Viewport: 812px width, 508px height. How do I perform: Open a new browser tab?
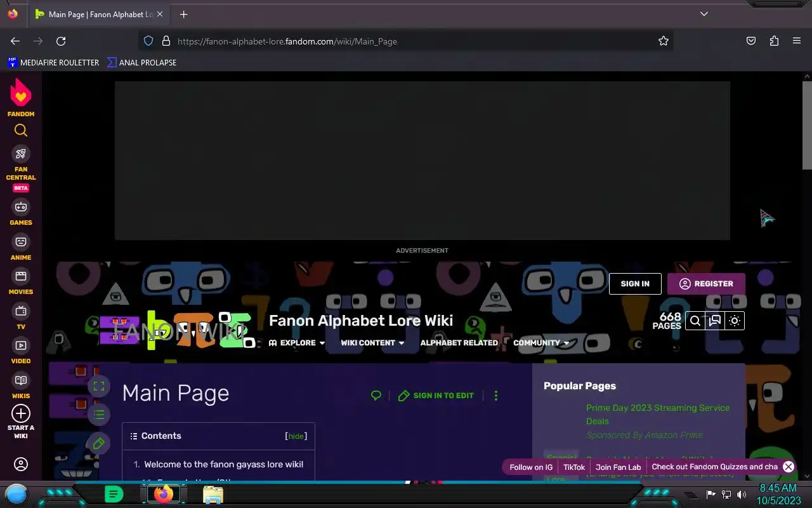point(183,14)
